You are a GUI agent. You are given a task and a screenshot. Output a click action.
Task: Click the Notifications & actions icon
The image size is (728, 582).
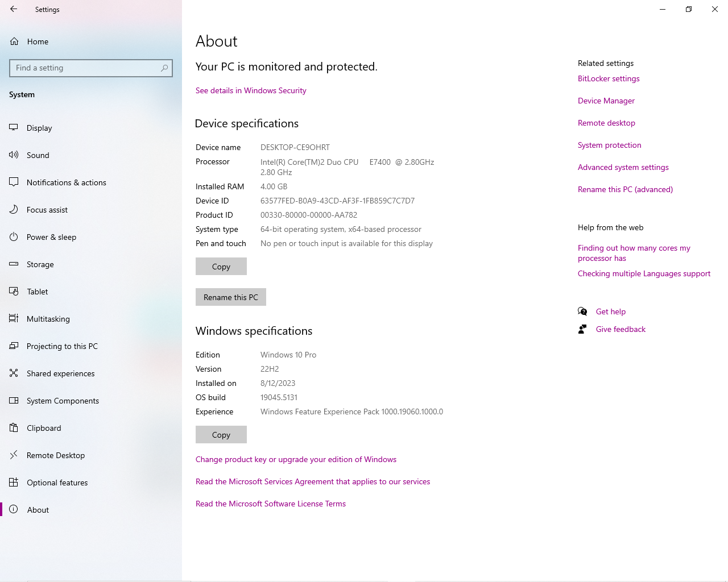click(x=14, y=182)
